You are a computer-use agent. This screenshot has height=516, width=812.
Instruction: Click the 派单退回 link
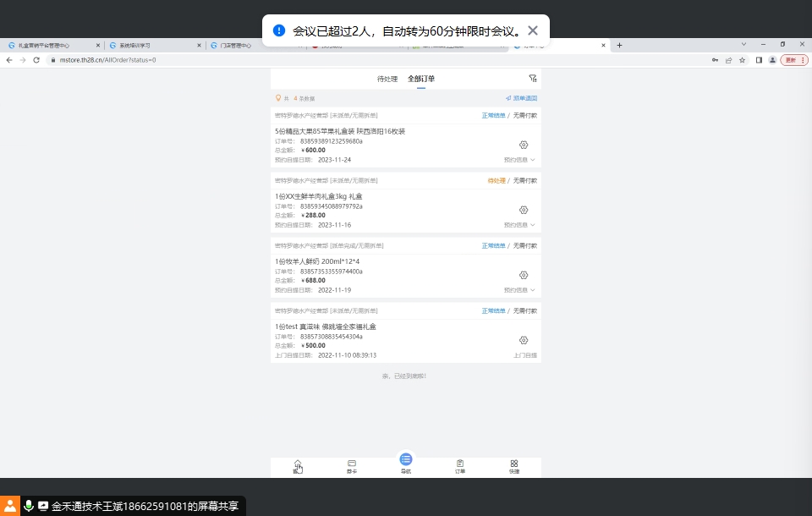(x=521, y=98)
